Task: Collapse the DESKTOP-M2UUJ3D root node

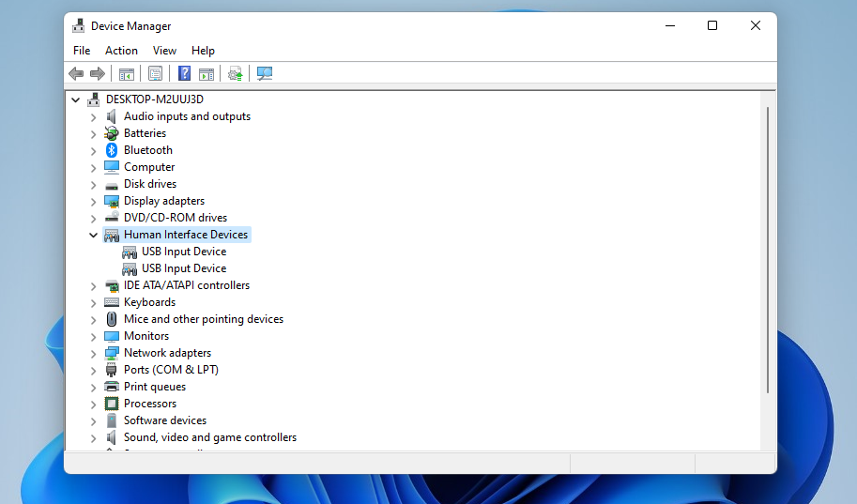Action: (76, 99)
